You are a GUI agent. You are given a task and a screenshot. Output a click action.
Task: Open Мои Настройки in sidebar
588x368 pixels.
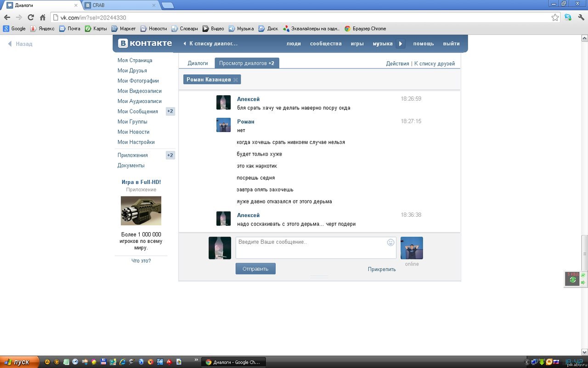136,142
